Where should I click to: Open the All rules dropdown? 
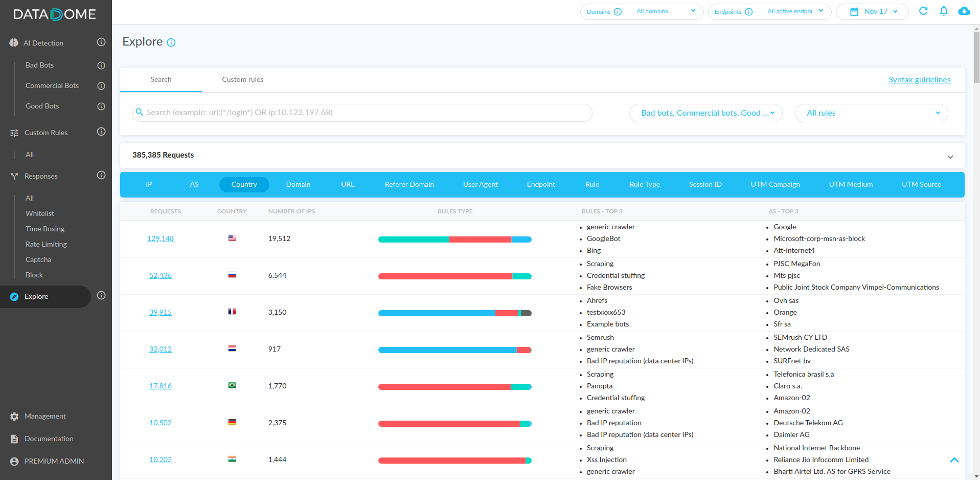871,113
